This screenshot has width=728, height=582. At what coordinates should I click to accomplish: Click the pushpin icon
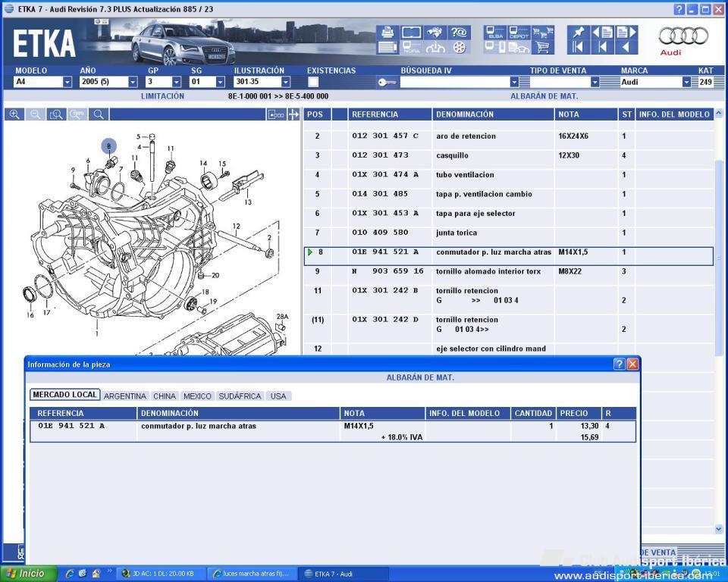pos(578,33)
